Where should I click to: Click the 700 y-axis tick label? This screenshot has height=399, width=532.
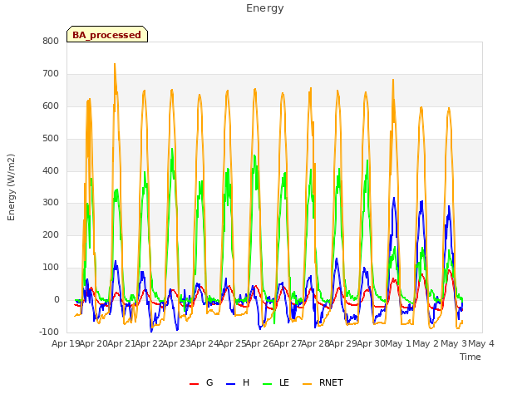(x=51, y=73)
